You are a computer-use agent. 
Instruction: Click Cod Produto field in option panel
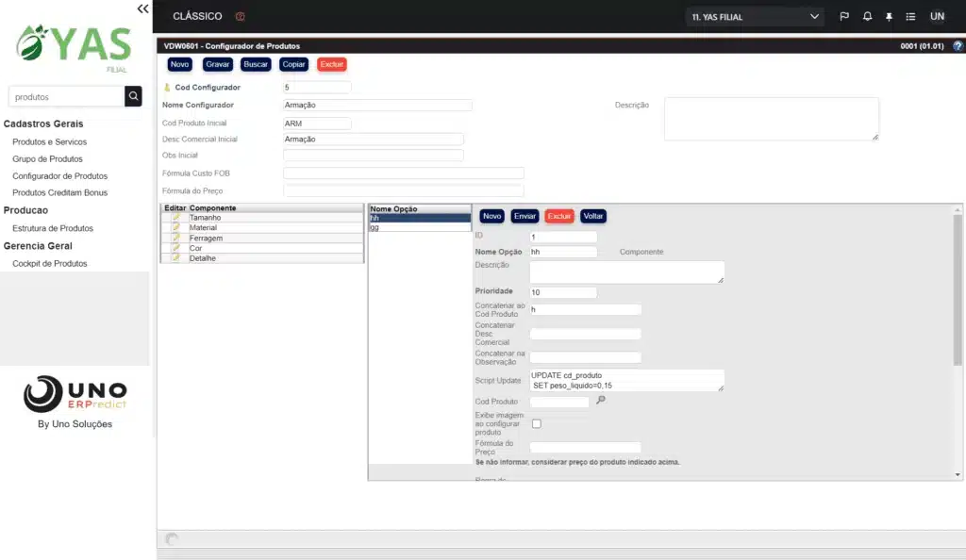[x=559, y=402]
